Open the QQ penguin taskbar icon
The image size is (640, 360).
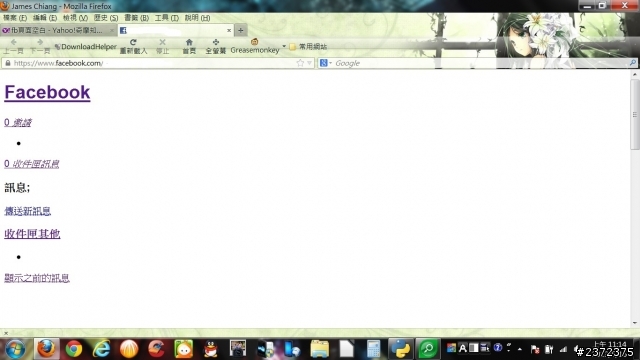click(x=211, y=349)
